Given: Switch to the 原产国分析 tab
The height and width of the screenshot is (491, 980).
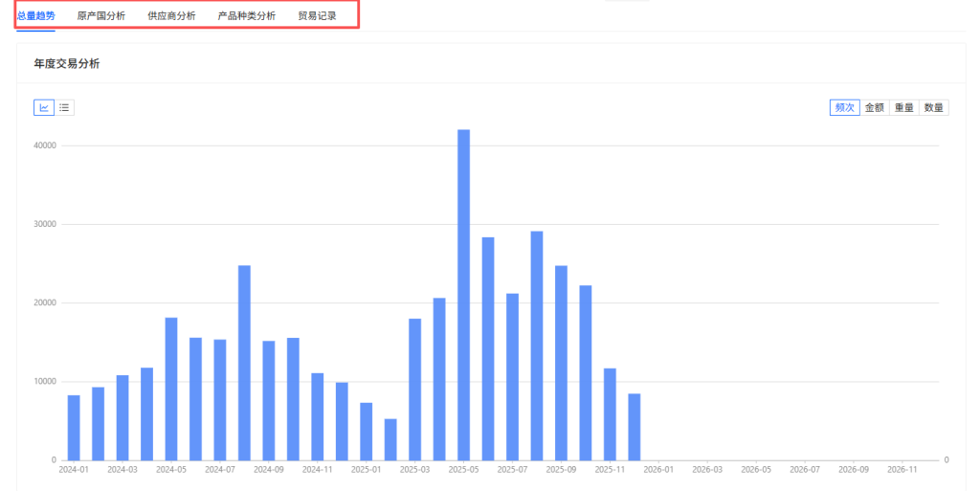Looking at the screenshot, I should click(101, 15).
